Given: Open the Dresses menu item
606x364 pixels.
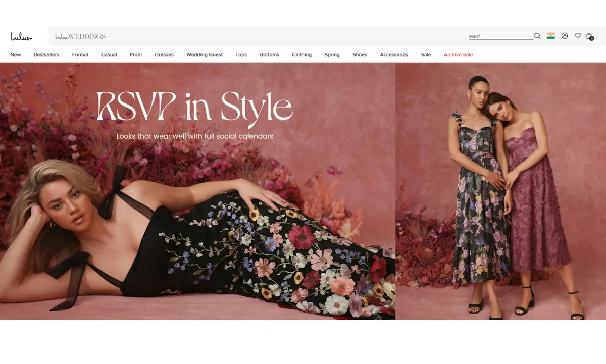Looking at the screenshot, I should 164,55.
